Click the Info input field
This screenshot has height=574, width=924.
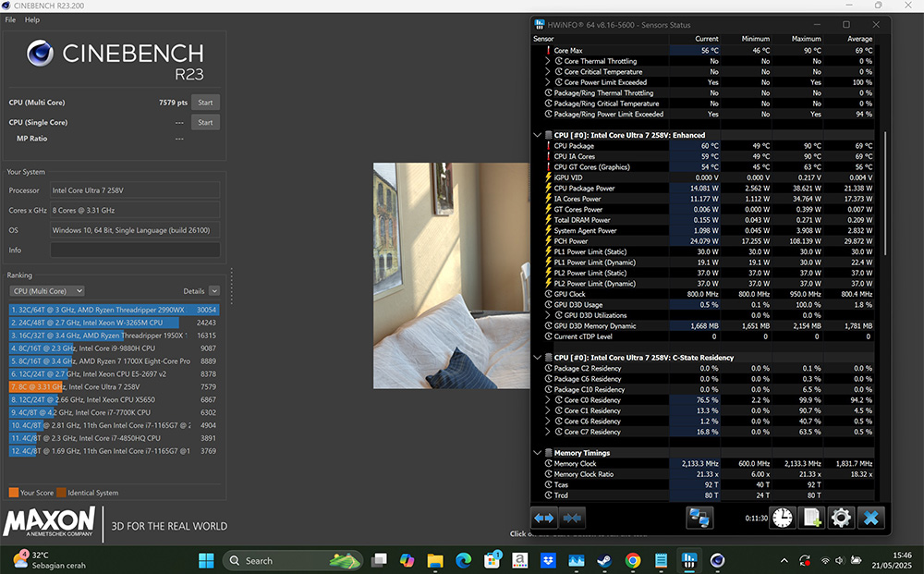(x=135, y=250)
